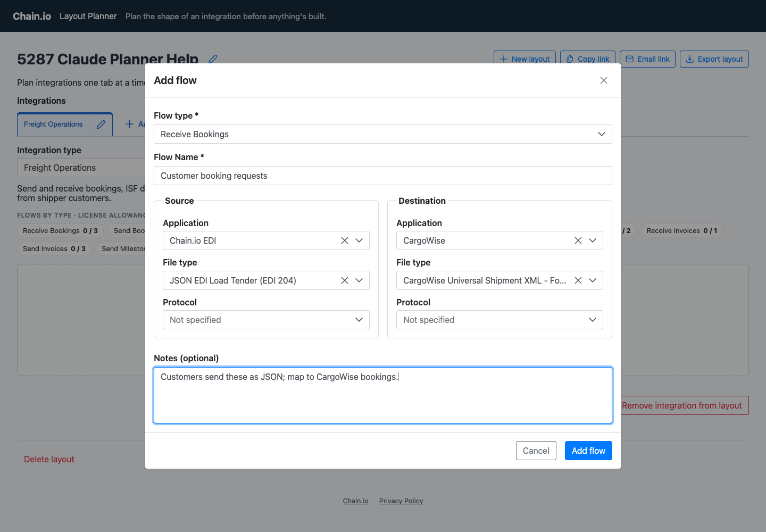Click the Send Invoices 0 / 3 chip
Viewport: 766px width, 532px height.
(54, 248)
